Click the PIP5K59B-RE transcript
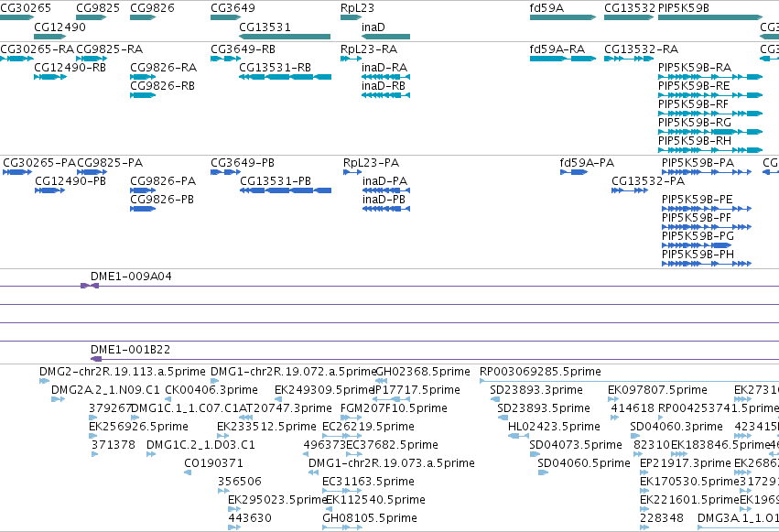The image size is (779, 532). tap(710, 95)
